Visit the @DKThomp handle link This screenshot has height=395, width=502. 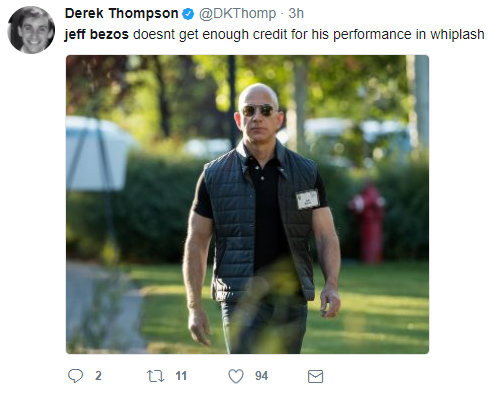tap(238, 14)
